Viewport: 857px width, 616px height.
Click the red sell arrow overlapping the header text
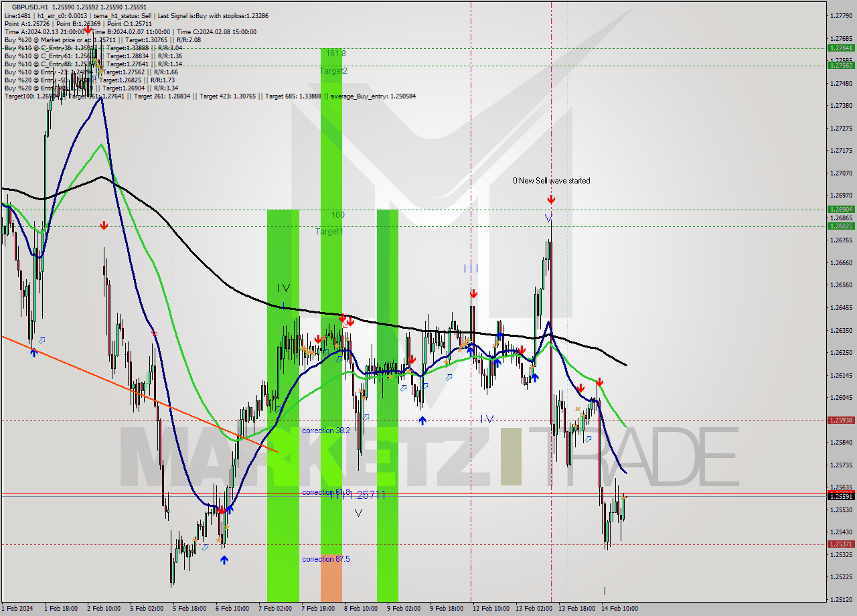(87, 29)
